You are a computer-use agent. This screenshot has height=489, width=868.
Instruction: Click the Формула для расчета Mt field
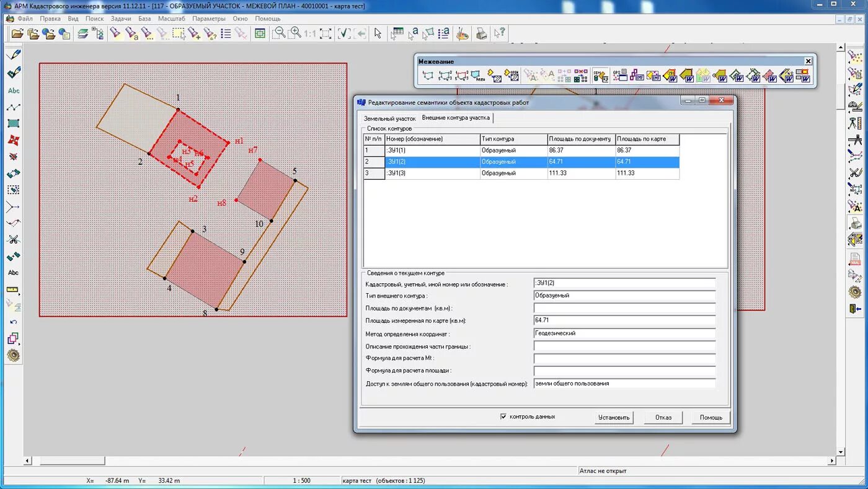(x=624, y=358)
